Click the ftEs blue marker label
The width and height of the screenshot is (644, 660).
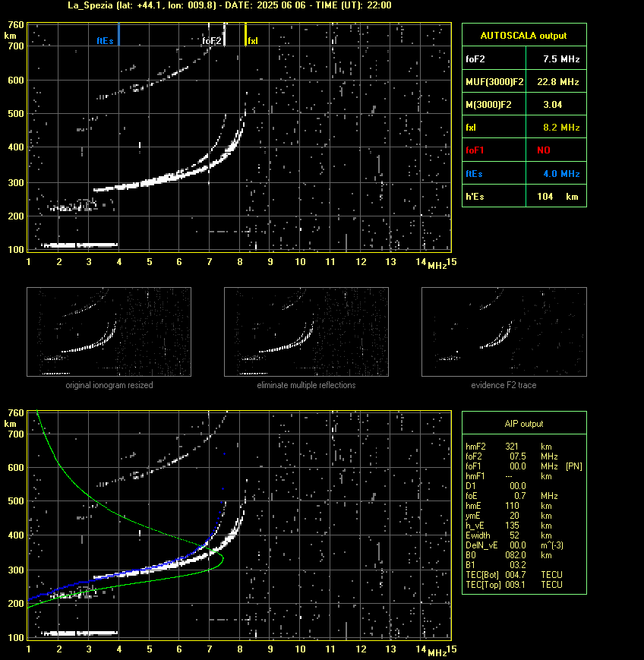pos(105,41)
